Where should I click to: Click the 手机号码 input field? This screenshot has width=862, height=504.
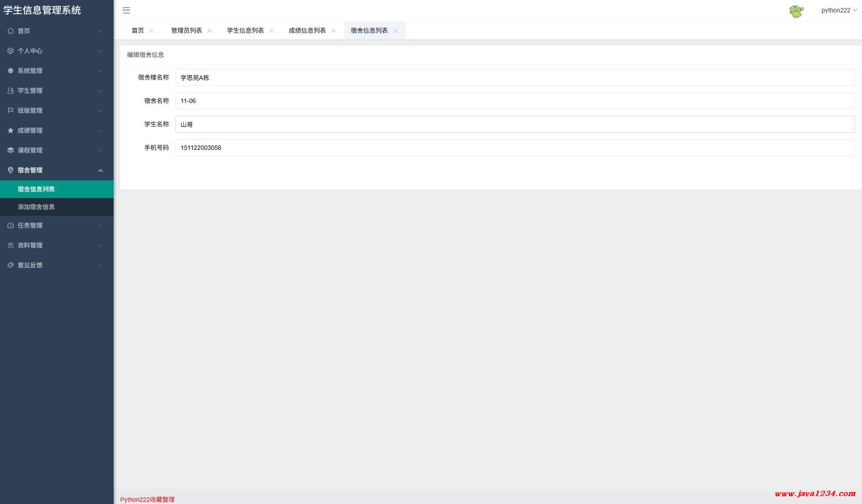[x=515, y=148]
